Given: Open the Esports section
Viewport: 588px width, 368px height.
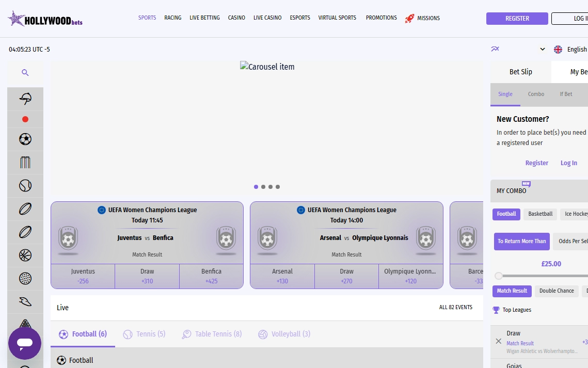Looking at the screenshot, I should pyautogui.click(x=300, y=18).
